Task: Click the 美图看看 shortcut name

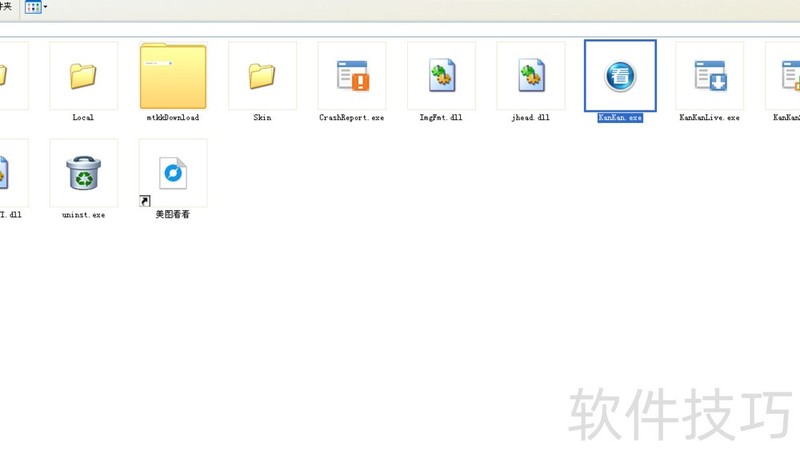Action: pos(172,214)
